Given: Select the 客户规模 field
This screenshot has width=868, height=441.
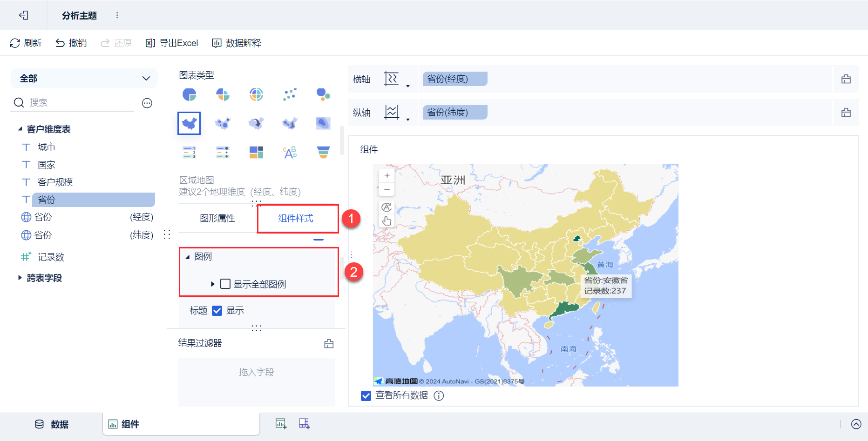Looking at the screenshot, I should click(x=55, y=182).
